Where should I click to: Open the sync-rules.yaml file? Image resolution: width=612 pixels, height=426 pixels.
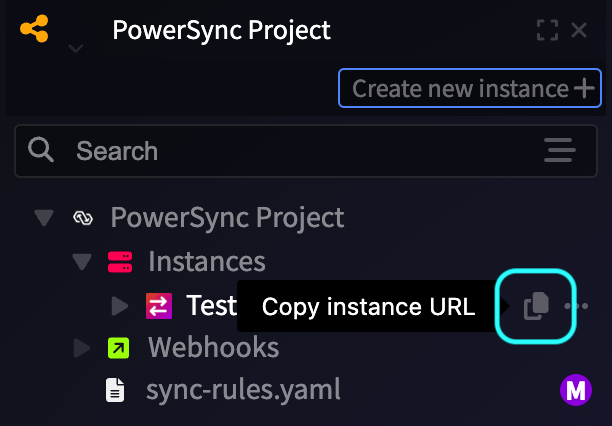(243, 390)
